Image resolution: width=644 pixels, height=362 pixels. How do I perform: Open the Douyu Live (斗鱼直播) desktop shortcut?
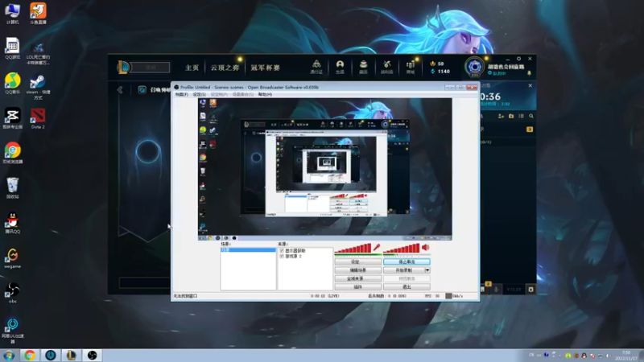point(38,13)
